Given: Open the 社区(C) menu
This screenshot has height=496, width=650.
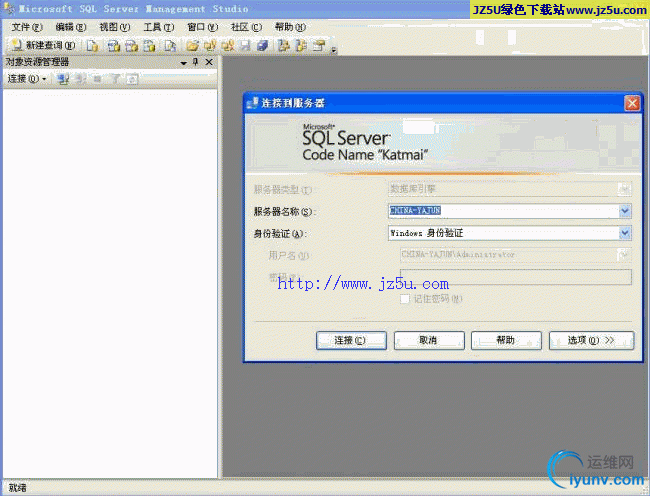Looking at the screenshot, I should 246,27.
